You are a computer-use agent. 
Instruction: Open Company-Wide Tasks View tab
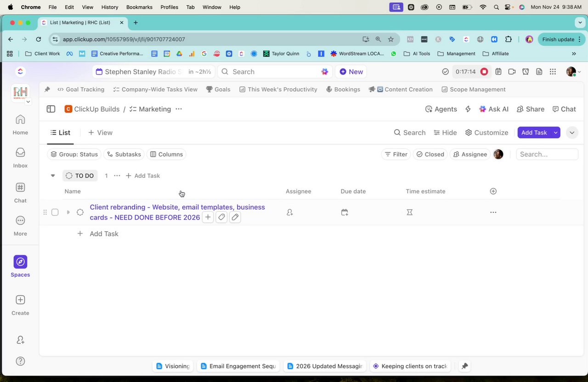(x=155, y=89)
